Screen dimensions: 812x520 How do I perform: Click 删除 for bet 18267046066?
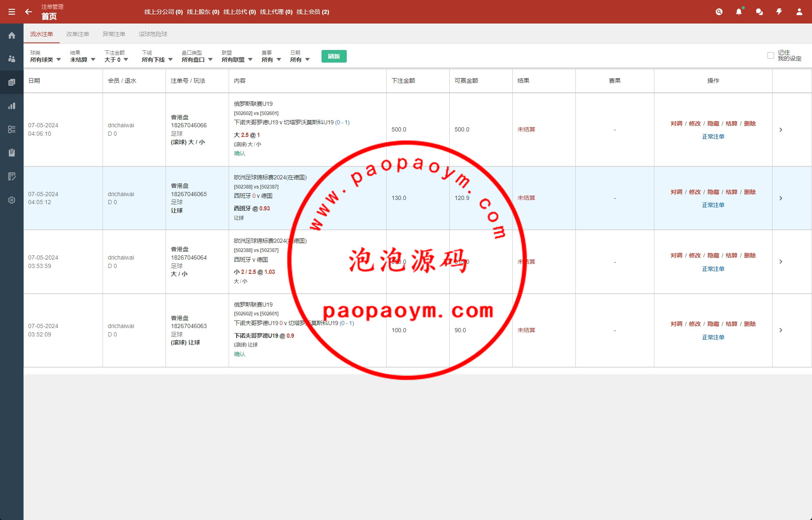750,123
